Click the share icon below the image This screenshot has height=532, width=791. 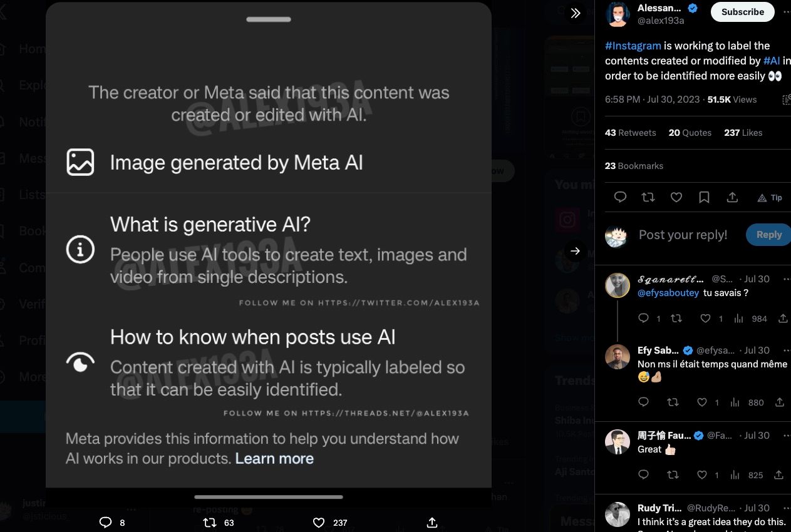[x=432, y=522]
